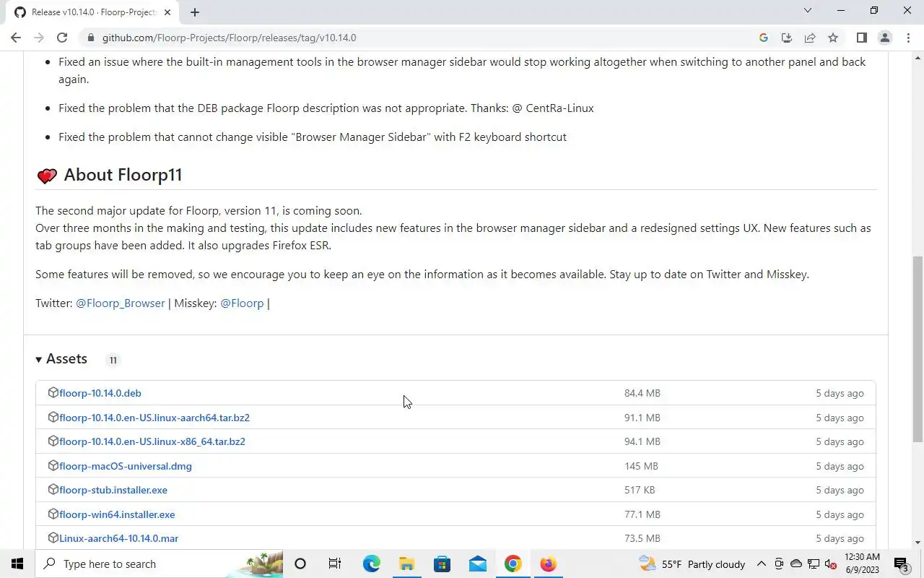Viewport: 924px width, 578px height.
Task: Launch Microsoft Edge from taskbar
Action: (371, 564)
